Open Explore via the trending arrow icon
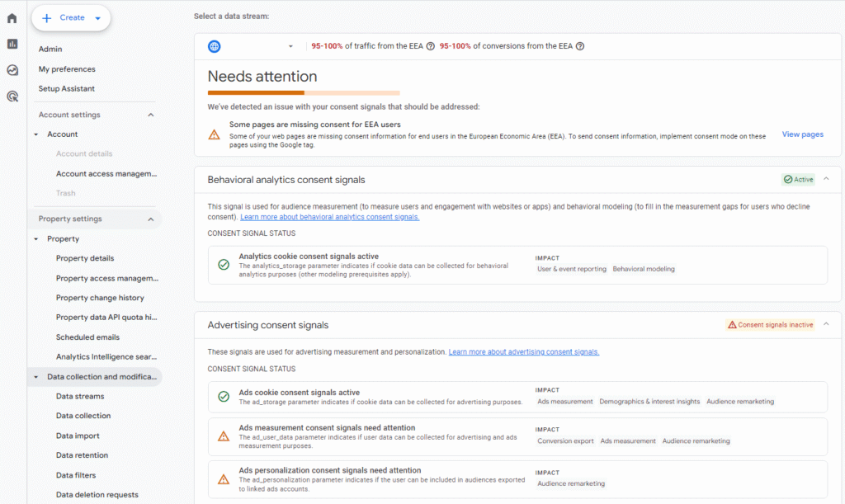Viewport: 845px width, 504px height. [12, 69]
